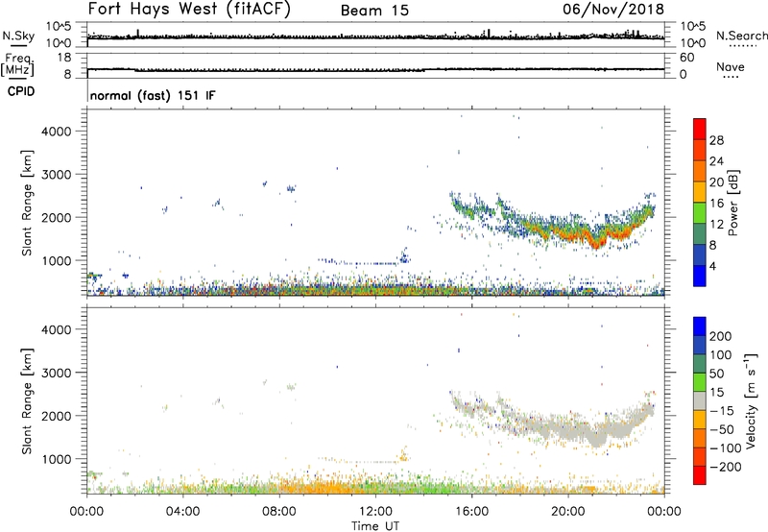Select the "N.Sky" legend label
The height and width of the screenshot is (532, 768).
18,36
